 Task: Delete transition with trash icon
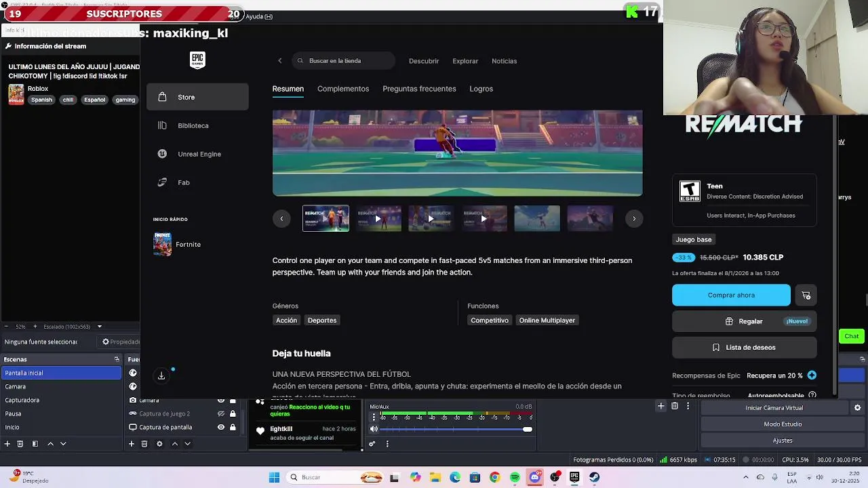pyautogui.click(x=674, y=406)
